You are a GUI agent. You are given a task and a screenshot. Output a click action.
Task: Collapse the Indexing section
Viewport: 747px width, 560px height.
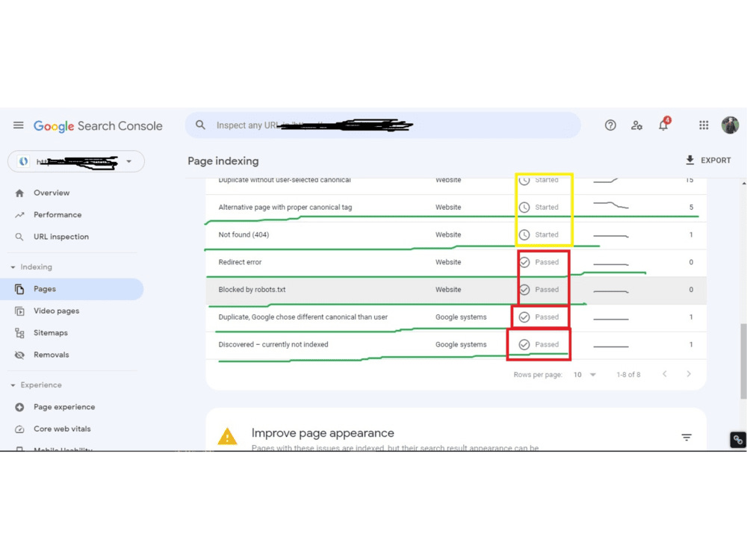[31, 267]
